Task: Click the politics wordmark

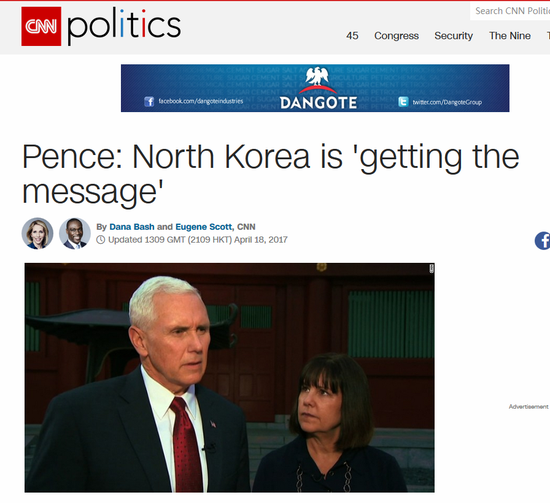Action: tap(124, 27)
